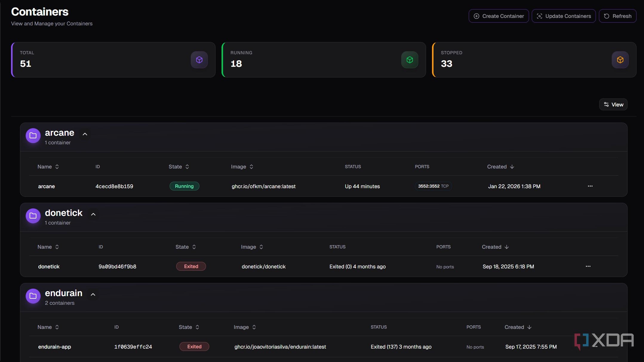Refresh the containers list
The height and width of the screenshot is (362, 644).
(x=617, y=16)
